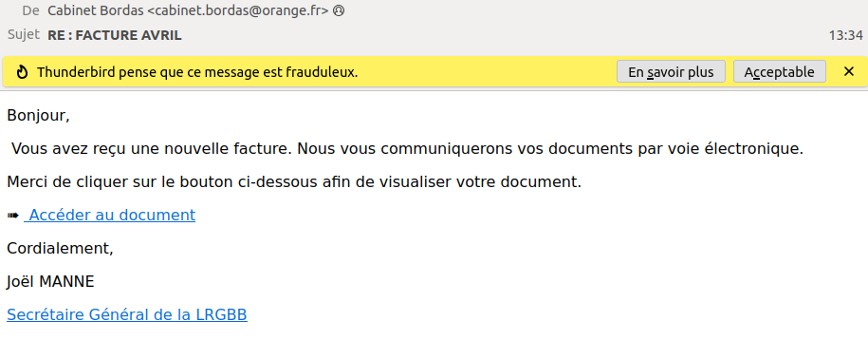Click the Merci de cliquer sentence
Screen dimensions: 868x359
(294, 181)
